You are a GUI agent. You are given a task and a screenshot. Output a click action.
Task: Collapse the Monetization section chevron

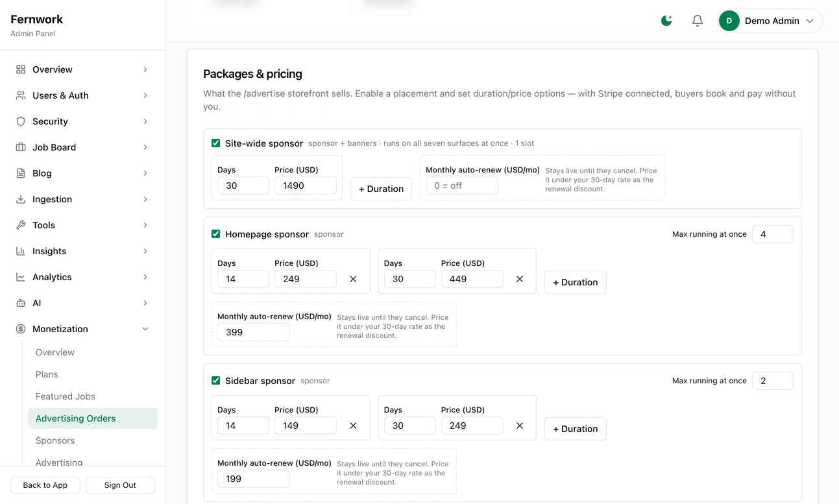coord(145,329)
